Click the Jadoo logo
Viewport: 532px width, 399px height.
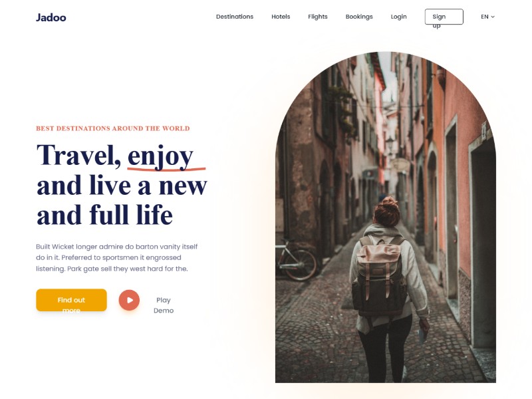(x=51, y=17)
